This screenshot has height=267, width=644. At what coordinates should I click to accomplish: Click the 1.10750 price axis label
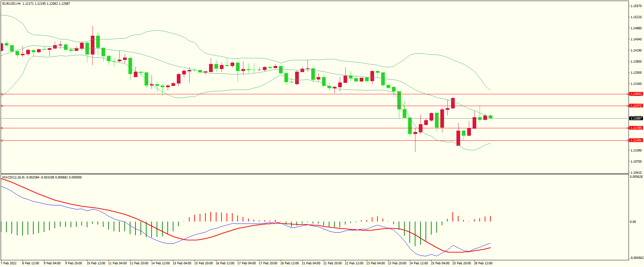click(636, 162)
